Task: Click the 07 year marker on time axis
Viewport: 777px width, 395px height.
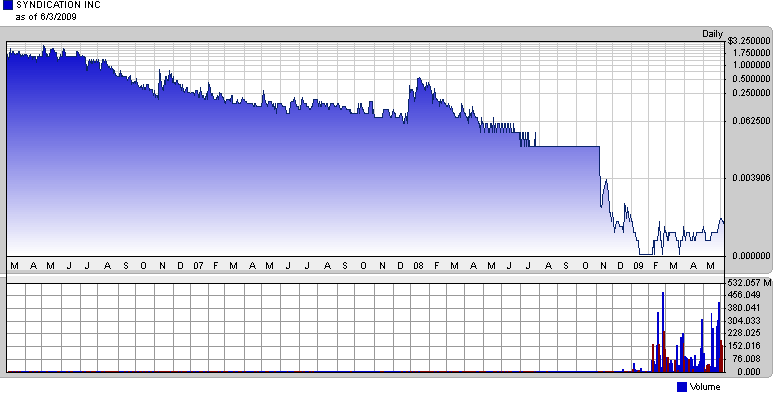Action: click(198, 266)
